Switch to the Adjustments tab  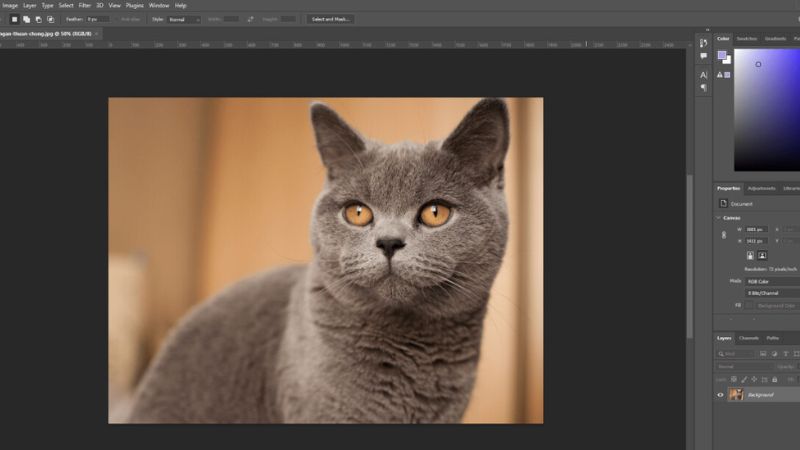click(x=761, y=188)
